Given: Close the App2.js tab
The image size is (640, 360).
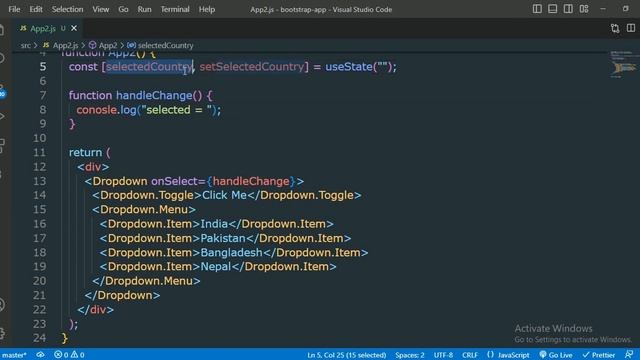Looking at the screenshot, I should point(74,28).
